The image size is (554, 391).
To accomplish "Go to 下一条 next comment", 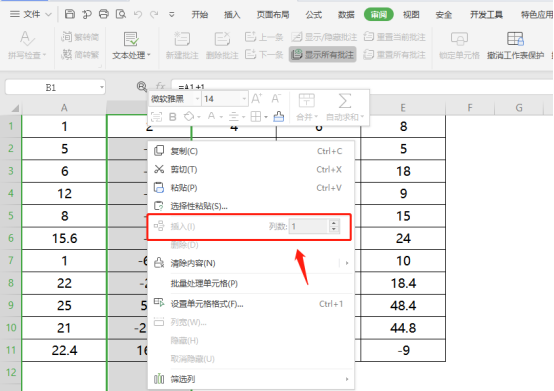I will click(264, 54).
